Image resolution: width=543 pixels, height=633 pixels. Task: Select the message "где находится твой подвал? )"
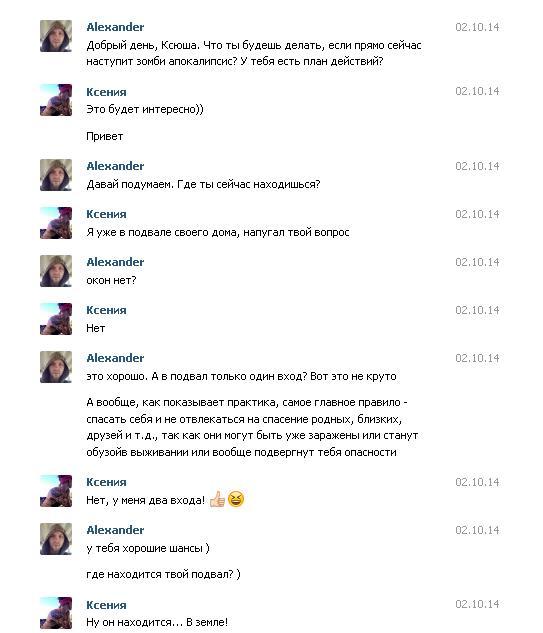(163, 574)
